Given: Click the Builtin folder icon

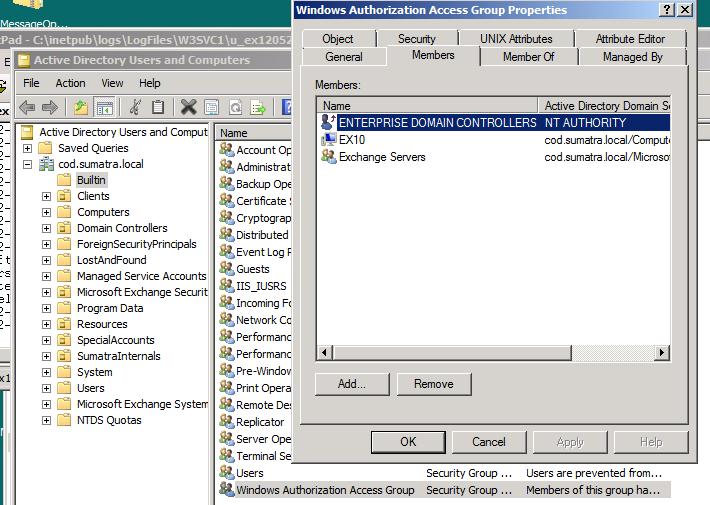Looking at the screenshot, I should [64, 180].
